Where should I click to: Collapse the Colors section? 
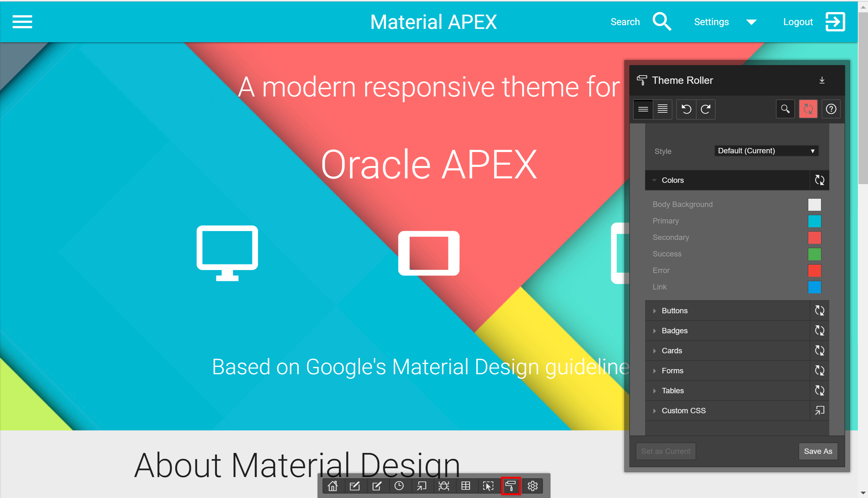coord(672,180)
